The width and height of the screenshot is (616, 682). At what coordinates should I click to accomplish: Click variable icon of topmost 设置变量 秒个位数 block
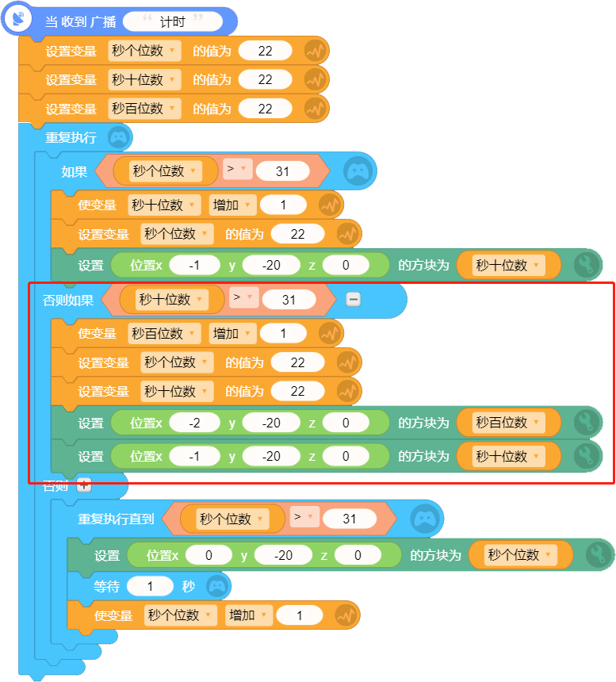point(316,52)
